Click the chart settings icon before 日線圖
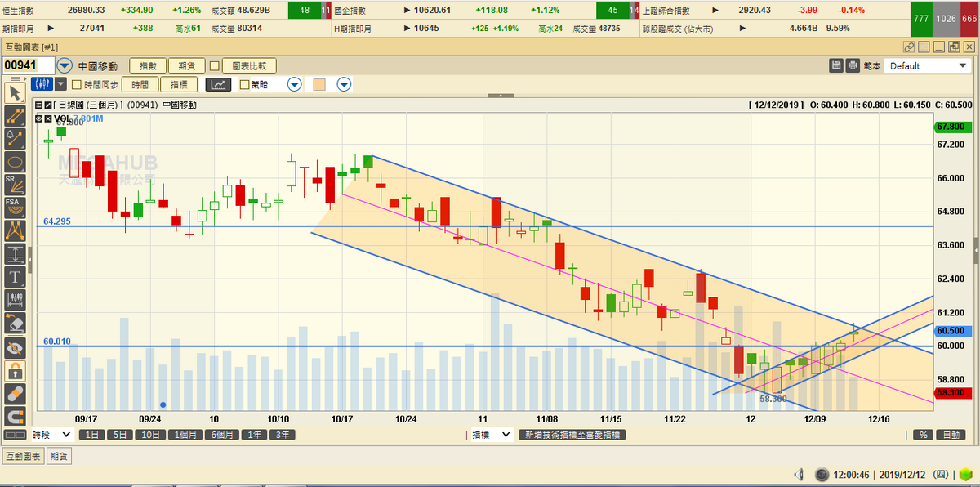 (39, 105)
